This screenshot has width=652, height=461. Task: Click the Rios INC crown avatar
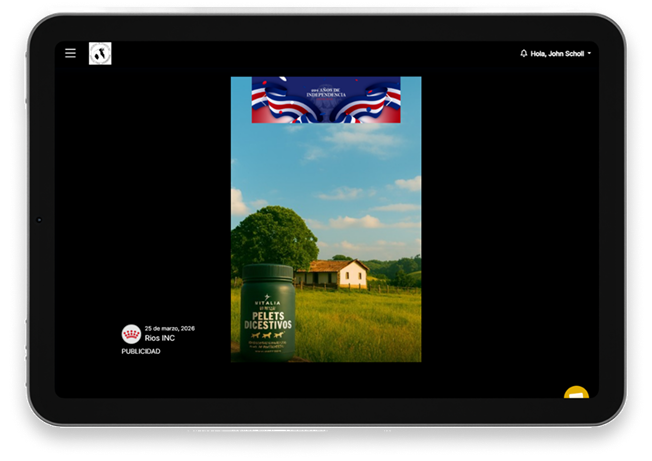coord(131,334)
